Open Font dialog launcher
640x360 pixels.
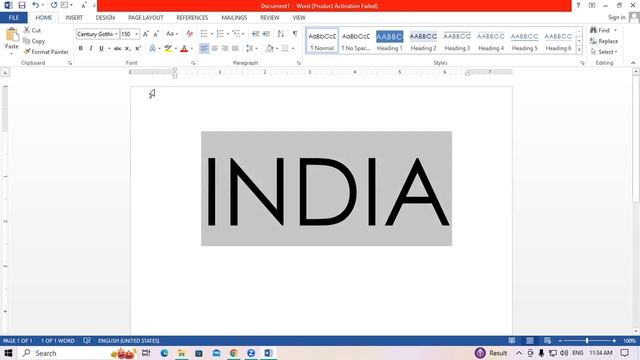tap(193, 63)
